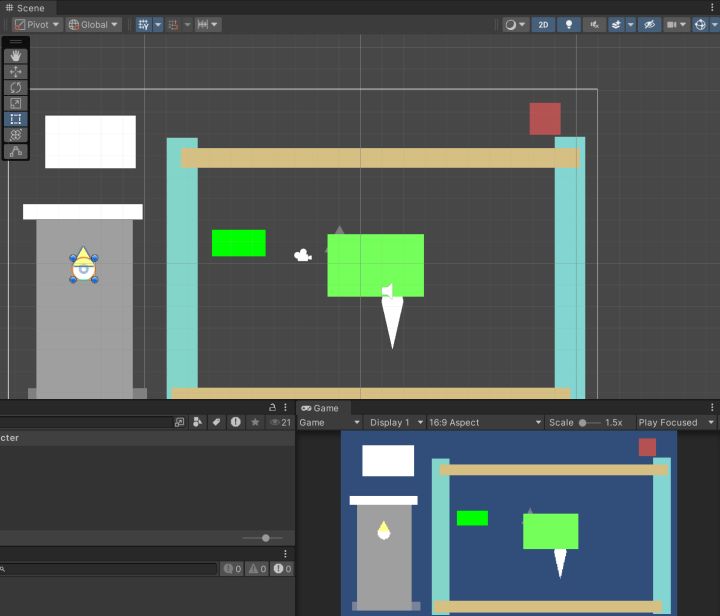Viewport: 720px width, 616px height.
Task: Open the Global handle rotation dropdown
Action: pos(93,25)
